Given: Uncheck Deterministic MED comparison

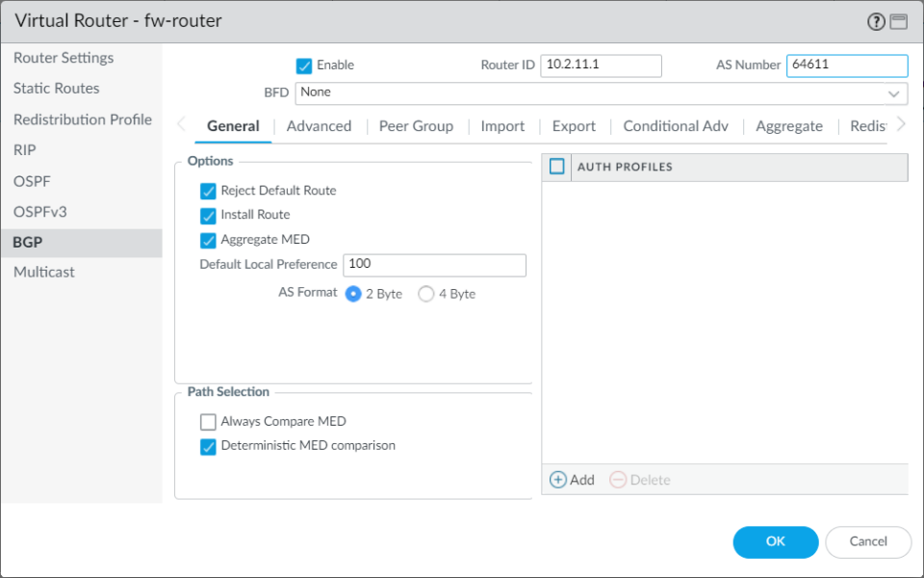Looking at the screenshot, I should tap(208, 445).
